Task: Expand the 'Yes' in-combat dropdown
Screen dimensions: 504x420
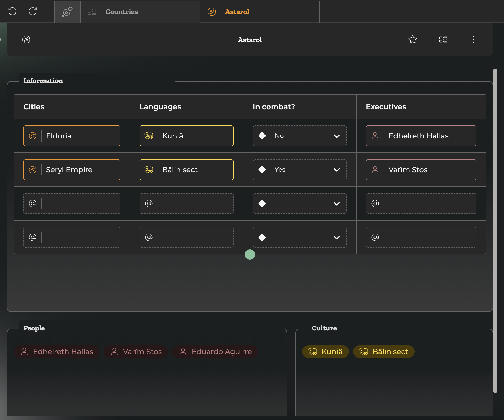Action: pyautogui.click(x=337, y=170)
